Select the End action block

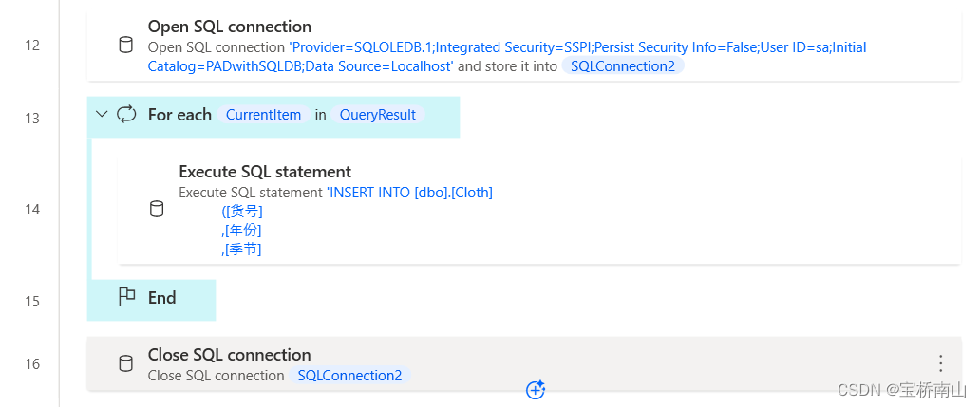tap(161, 298)
